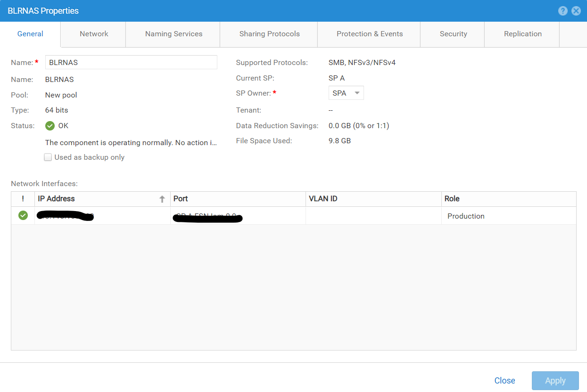The height and width of the screenshot is (392, 587).
Task: Click the Apply button
Action: pyautogui.click(x=555, y=380)
